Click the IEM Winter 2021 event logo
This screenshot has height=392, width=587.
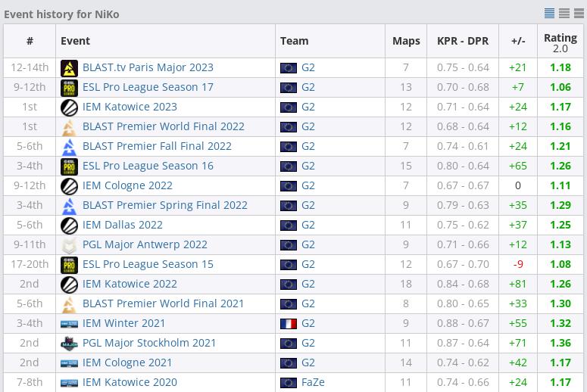[69, 324]
